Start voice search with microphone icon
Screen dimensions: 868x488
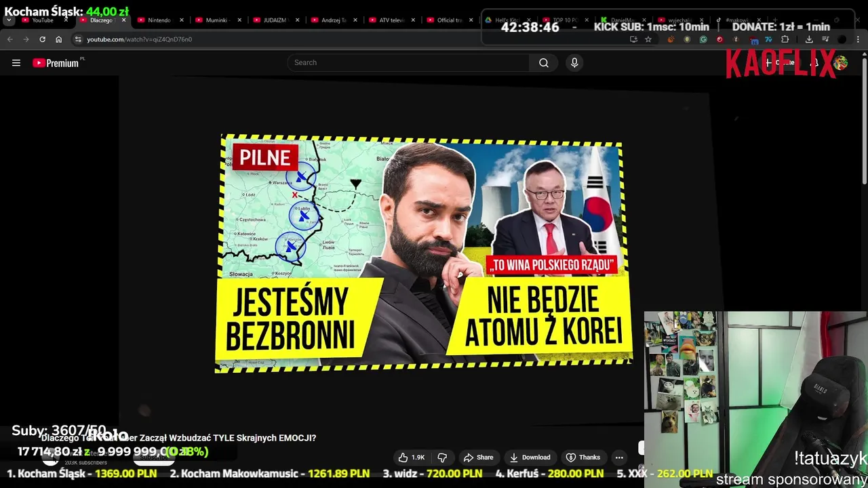[x=574, y=63]
